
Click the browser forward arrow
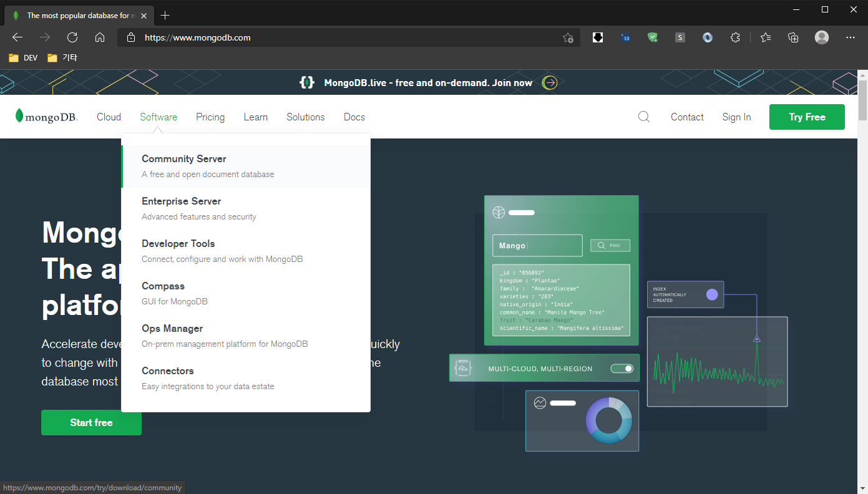[45, 37]
